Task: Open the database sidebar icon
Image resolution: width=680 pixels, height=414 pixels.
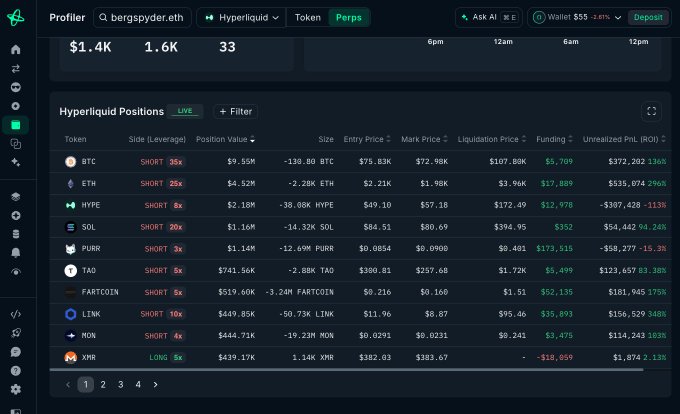Action: (16, 235)
